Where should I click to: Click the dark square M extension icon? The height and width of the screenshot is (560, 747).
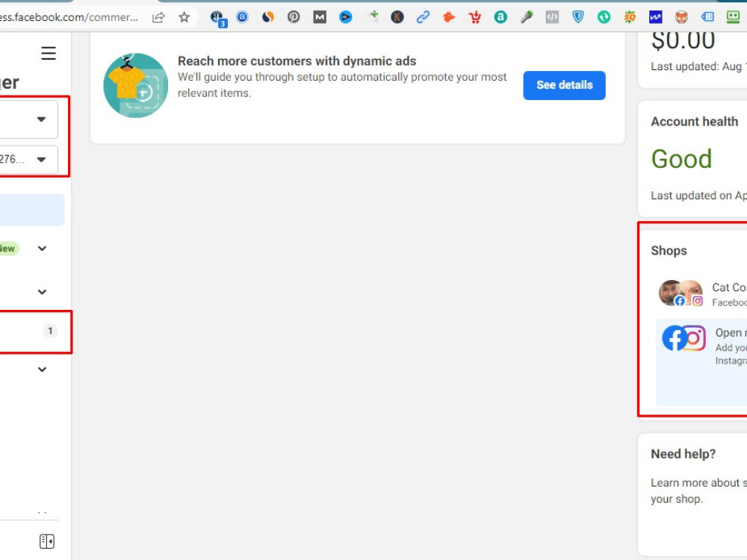click(x=320, y=17)
